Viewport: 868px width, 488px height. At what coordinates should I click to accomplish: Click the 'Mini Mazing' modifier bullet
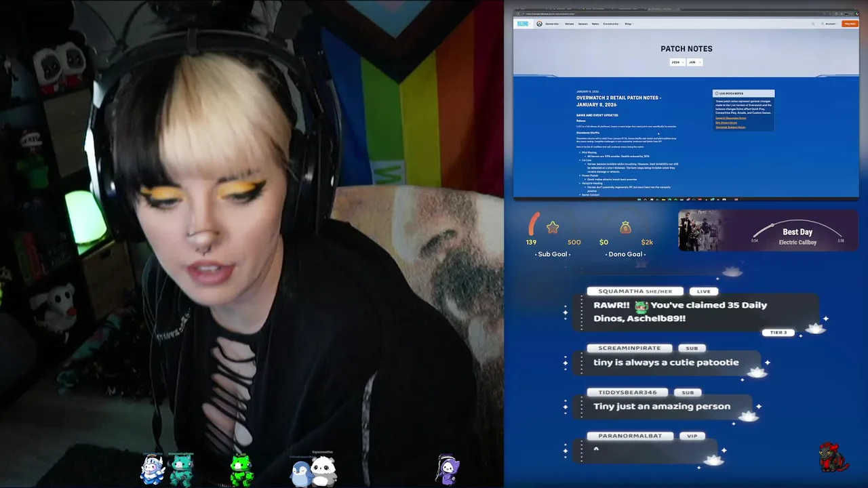pos(589,152)
